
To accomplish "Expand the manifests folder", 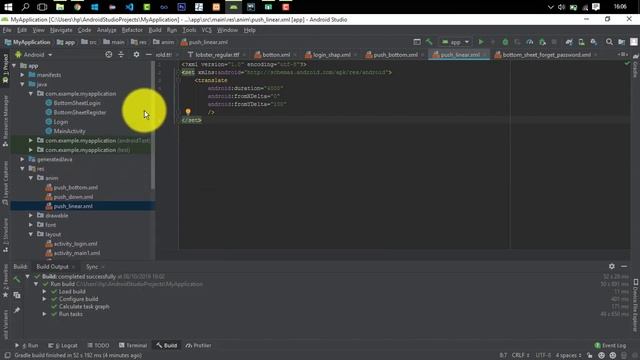I will click(x=22, y=75).
